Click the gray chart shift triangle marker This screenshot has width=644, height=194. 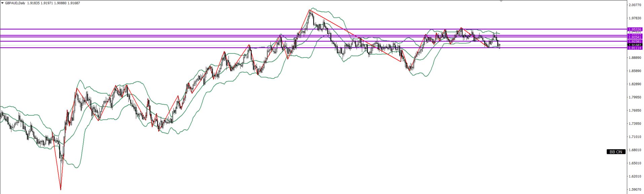pos(501,1)
